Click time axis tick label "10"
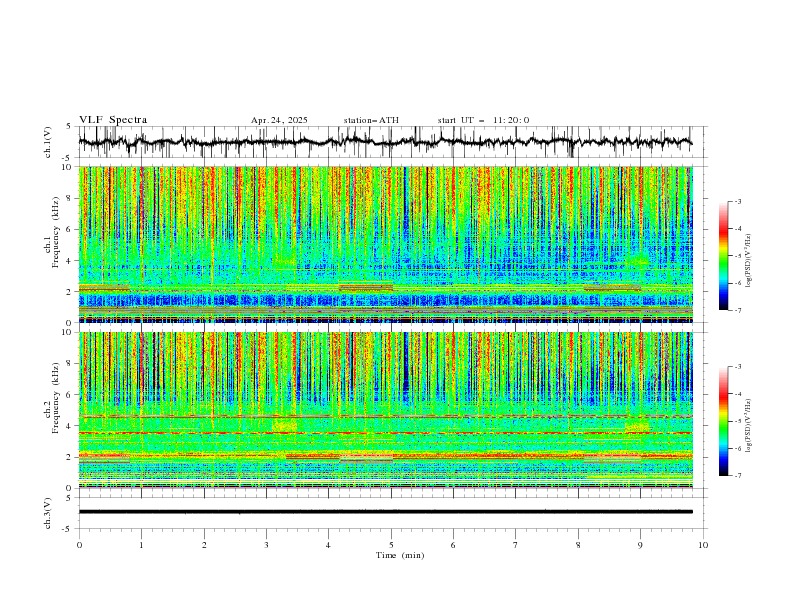The width and height of the screenshot is (792, 612). point(703,545)
